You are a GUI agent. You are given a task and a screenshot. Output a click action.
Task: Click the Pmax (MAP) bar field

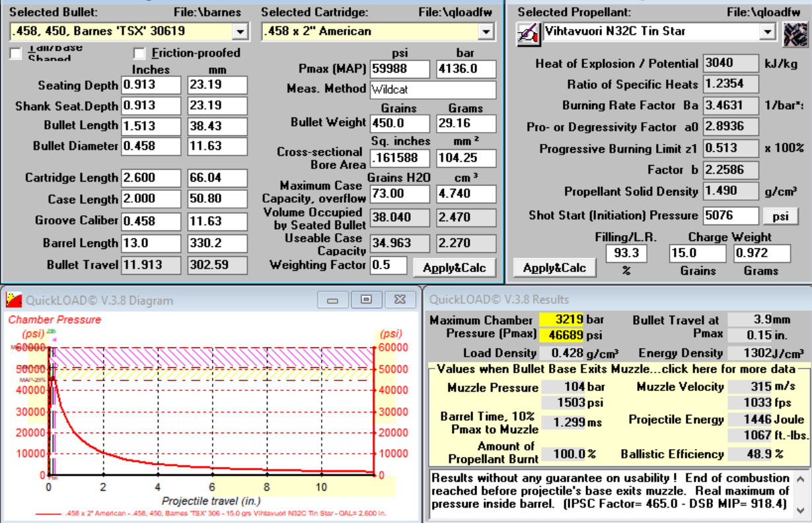tap(466, 69)
